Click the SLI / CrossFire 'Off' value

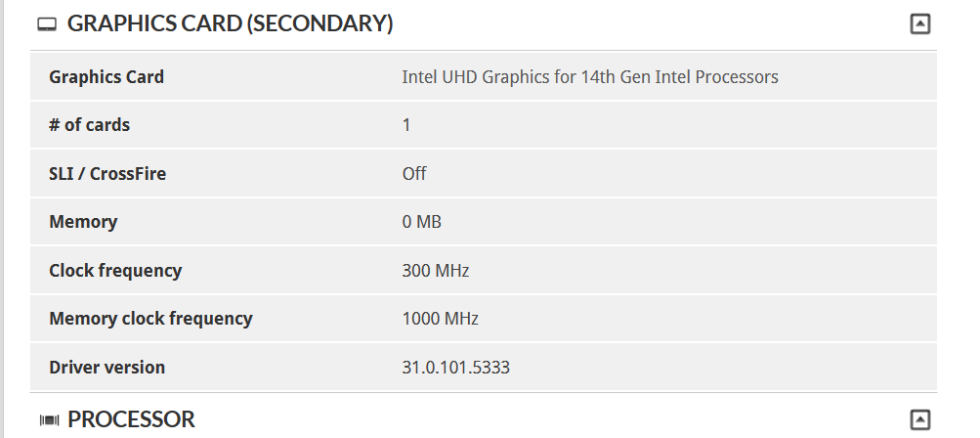pos(414,174)
